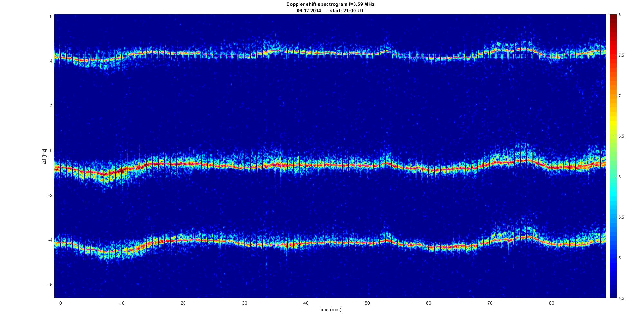The height and width of the screenshot is (320, 644).
Task: Click the x-axis tick label '50'
Action: click(367, 303)
